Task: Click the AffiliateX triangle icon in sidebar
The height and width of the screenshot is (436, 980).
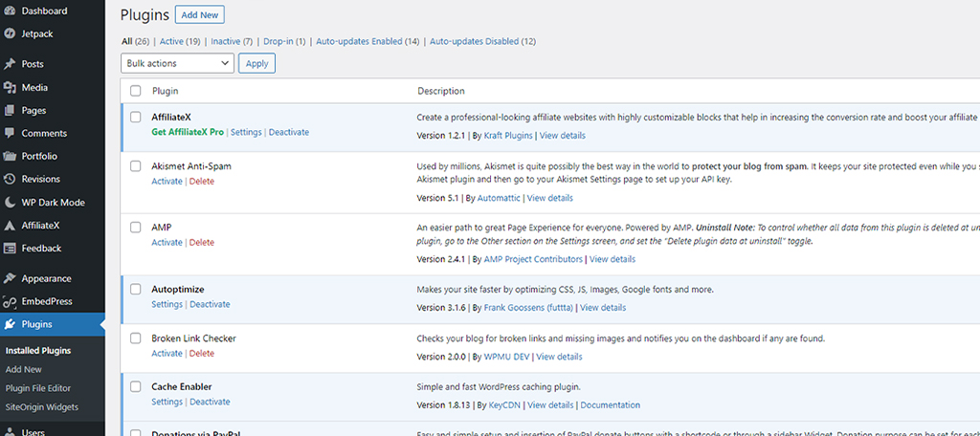Action: [10, 226]
